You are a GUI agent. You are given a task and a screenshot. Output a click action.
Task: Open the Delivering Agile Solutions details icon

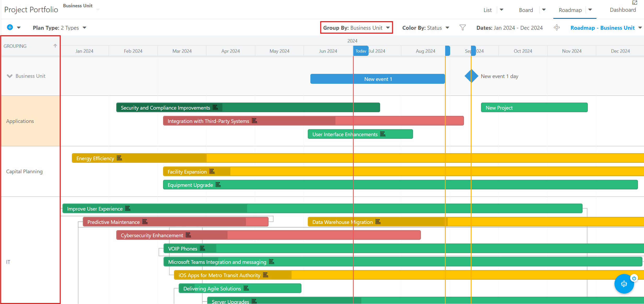(x=246, y=288)
